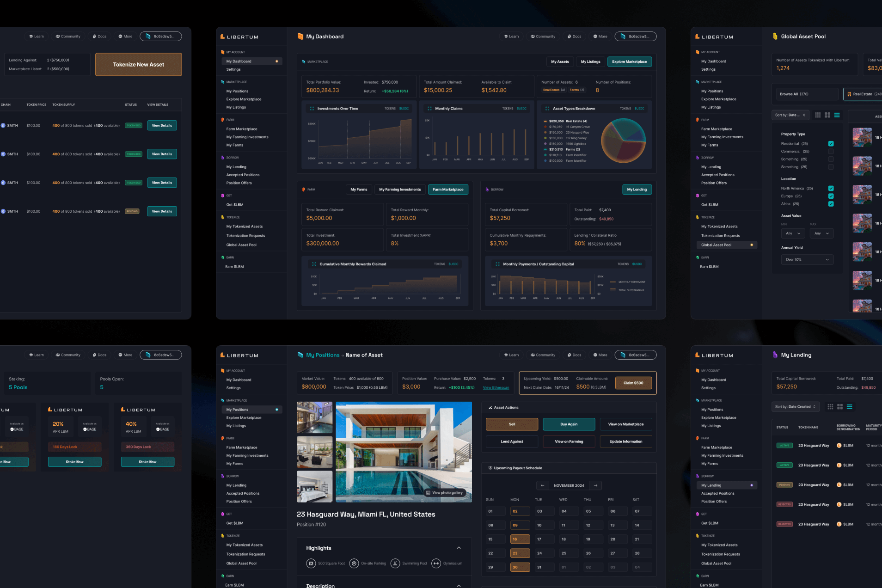Open the View Etherscan link
This screenshot has width=882, height=588.
496,388
